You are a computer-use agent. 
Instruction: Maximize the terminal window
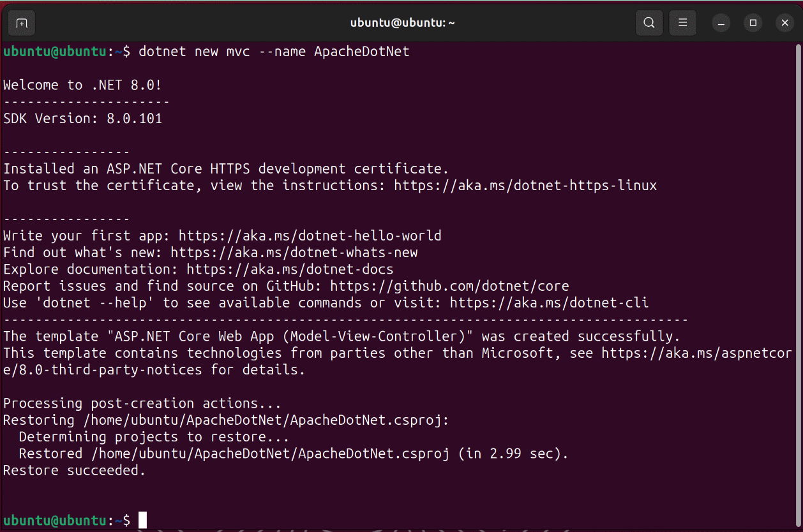753,23
